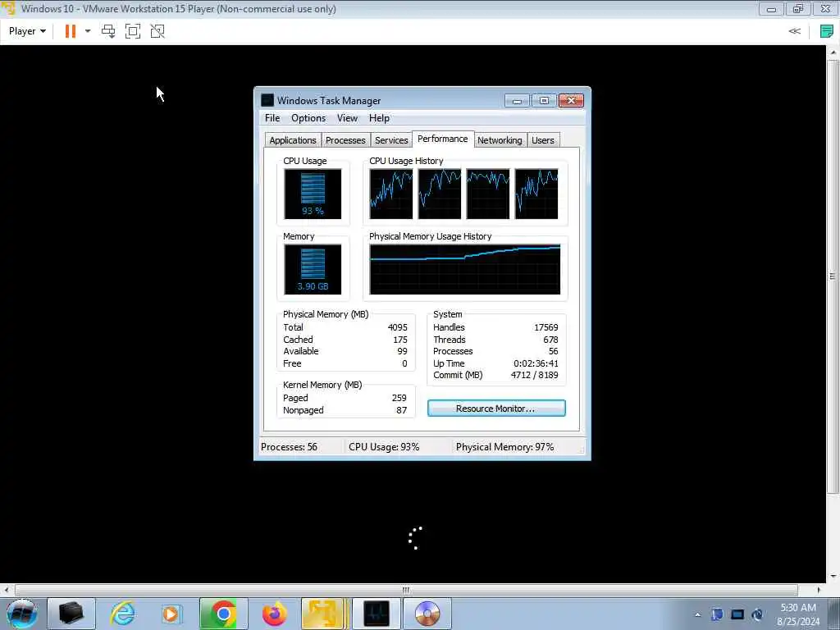Click the third CPU Usage History graph

coord(487,194)
